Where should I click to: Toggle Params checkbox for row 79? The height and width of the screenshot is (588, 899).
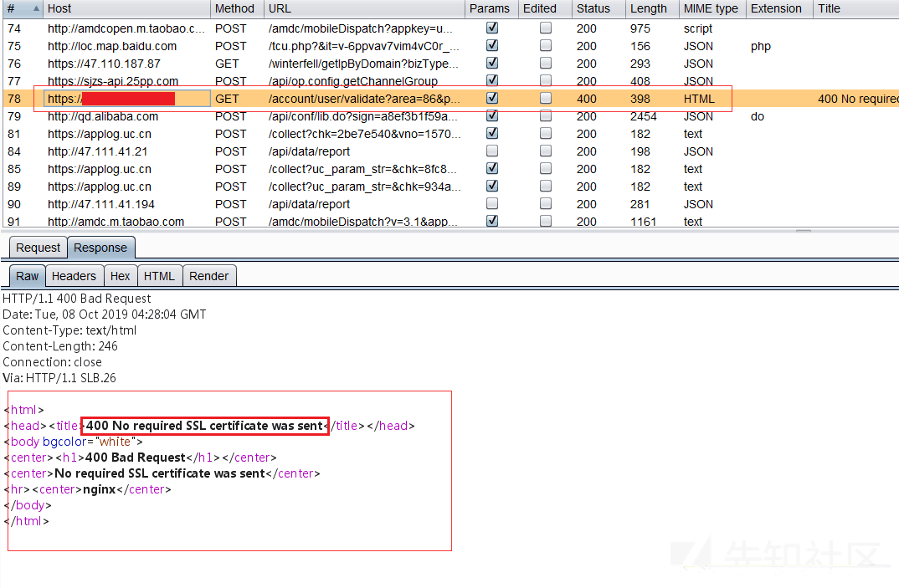point(492,115)
